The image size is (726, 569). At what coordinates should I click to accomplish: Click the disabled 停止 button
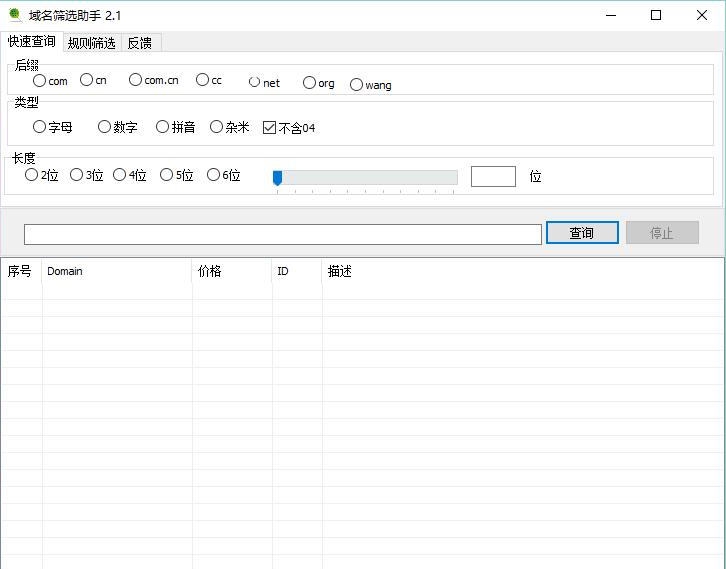pos(662,232)
